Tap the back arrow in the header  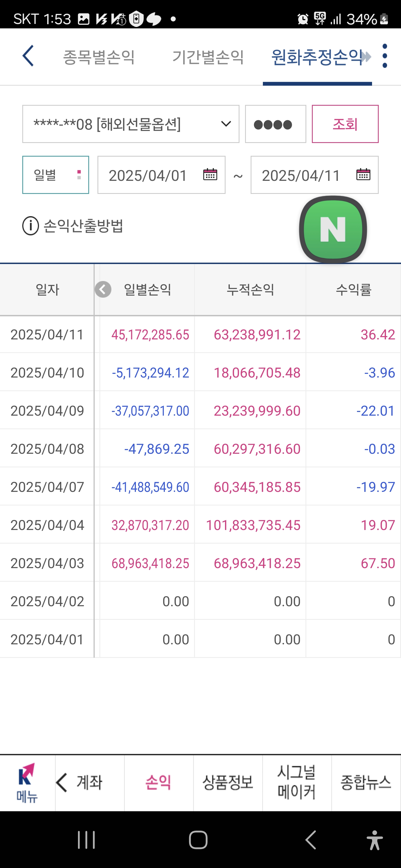(x=28, y=56)
